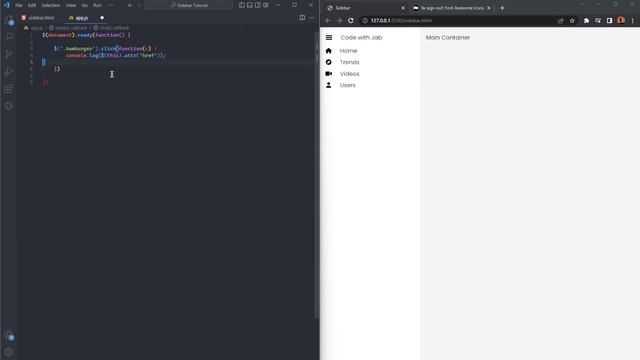Reload the page in the browser

click(x=351, y=20)
